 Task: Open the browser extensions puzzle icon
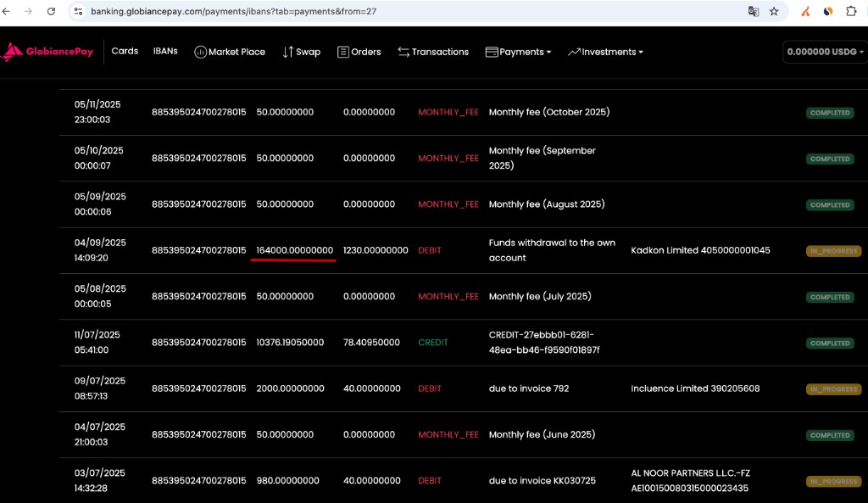(851, 11)
